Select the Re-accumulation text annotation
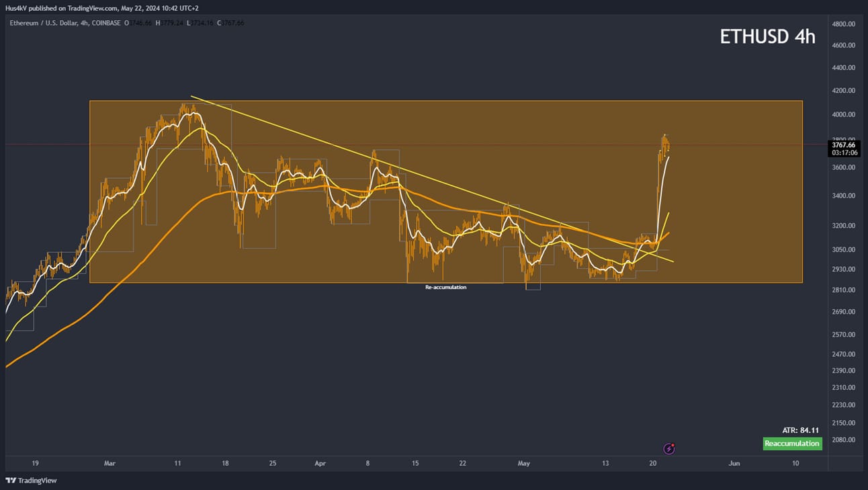The height and width of the screenshot is (490, 868). pos(445,287)
